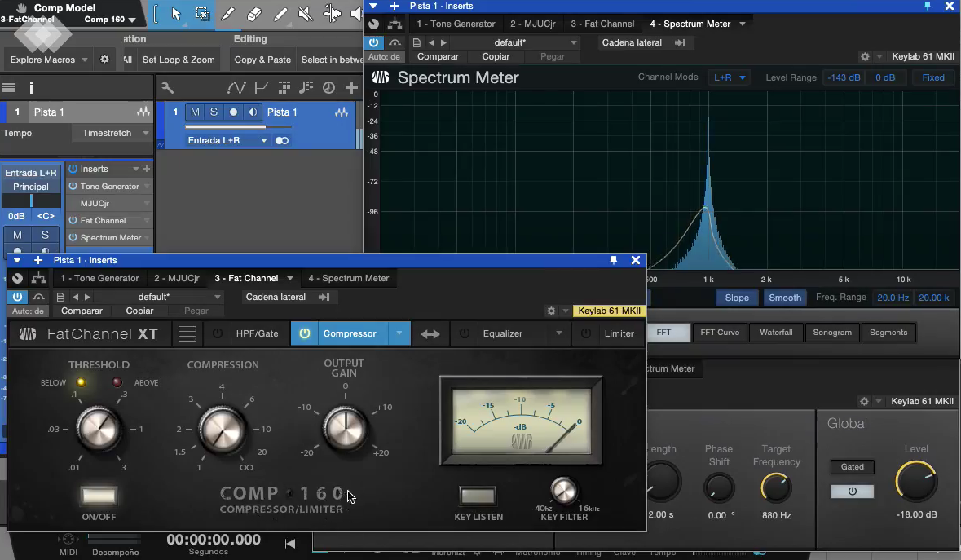Image resolution: width=961 pixels, height=560 pixels.
Task: Open the wrench options in arrangement header
Action: (167, 87)
